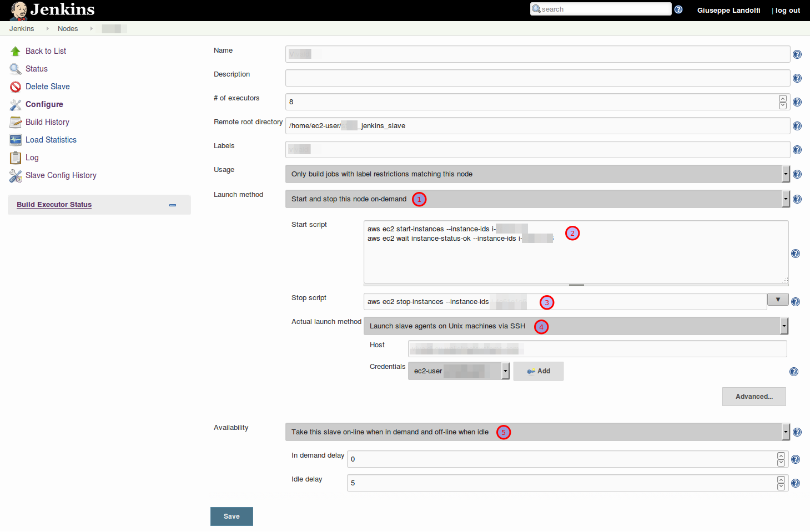
Task: Open Slave Config History link
Action: 61,175
